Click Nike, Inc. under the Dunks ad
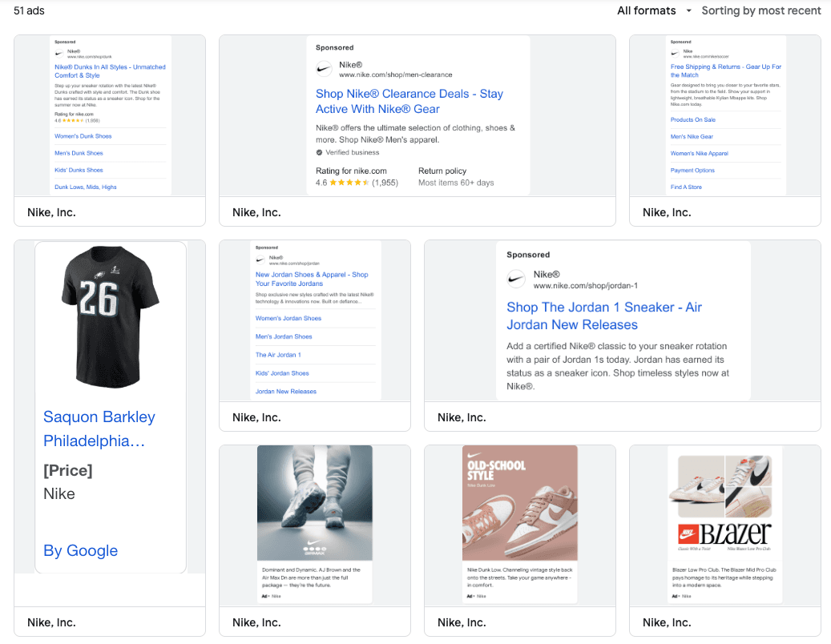Viewport: 831px width, 644px height. [51, 212]
